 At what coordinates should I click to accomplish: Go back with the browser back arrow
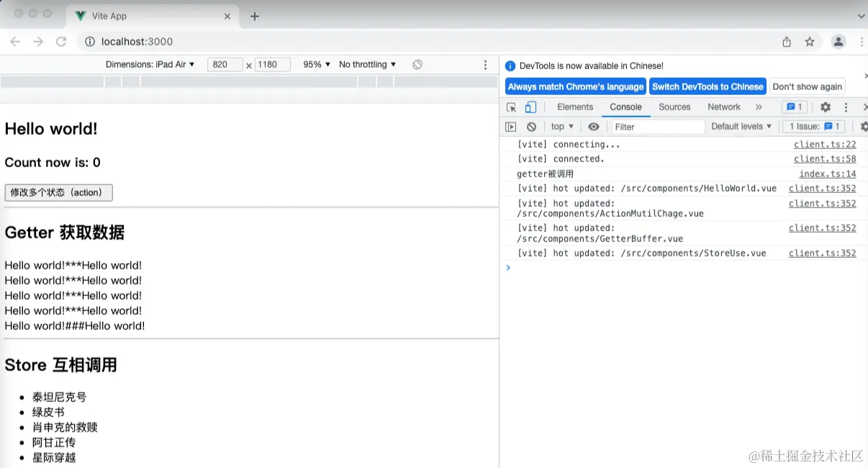click(15, 42)
